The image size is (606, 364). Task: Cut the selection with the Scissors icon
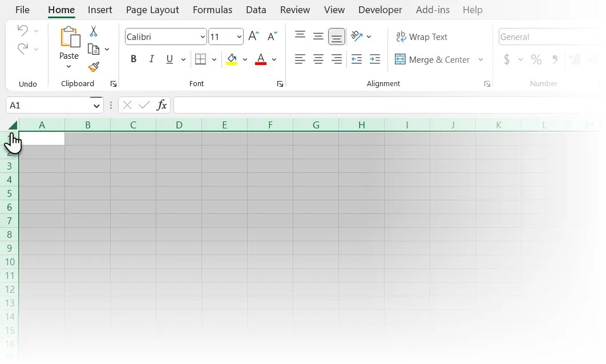pos(93,30)
